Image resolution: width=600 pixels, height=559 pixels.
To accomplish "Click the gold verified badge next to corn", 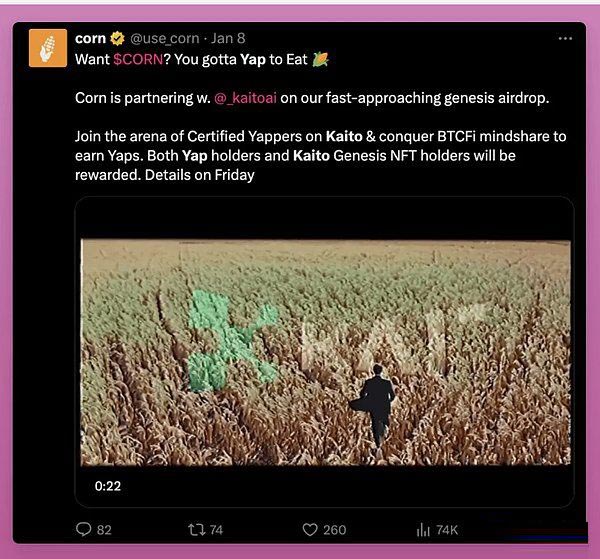I will pyautogui.click(x=117, y=39).
